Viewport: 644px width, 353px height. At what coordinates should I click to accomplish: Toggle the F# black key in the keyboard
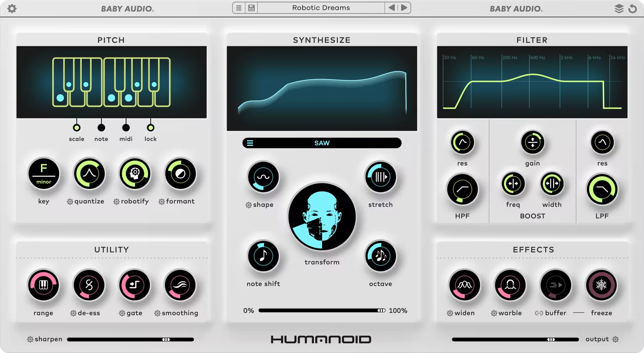120,75
